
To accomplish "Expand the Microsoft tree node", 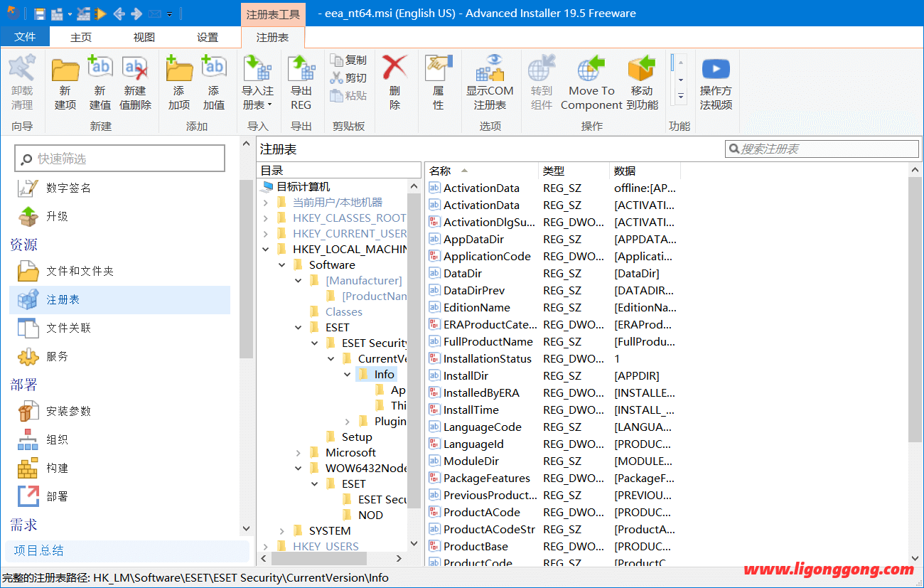I will click(x=299, y=453).
